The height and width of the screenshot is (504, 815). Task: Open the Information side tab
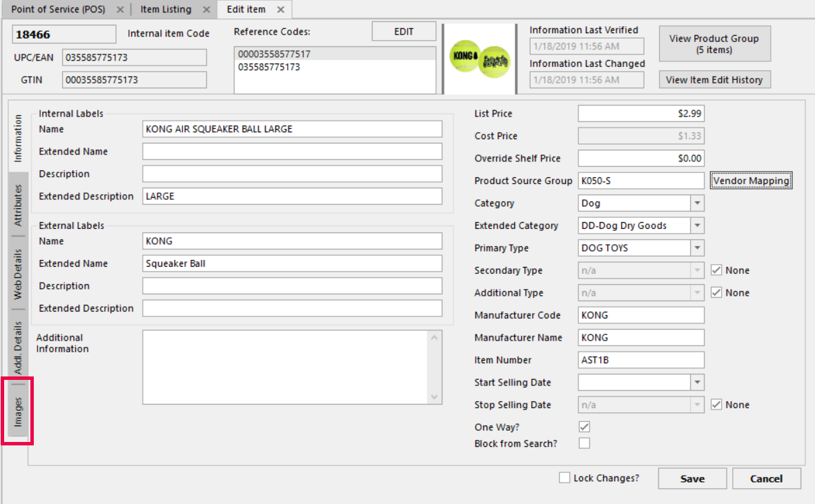[18, 138]
